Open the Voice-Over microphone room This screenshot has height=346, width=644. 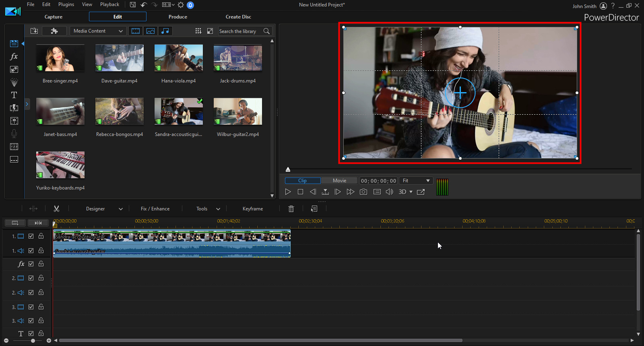click(x=14, y=134)
